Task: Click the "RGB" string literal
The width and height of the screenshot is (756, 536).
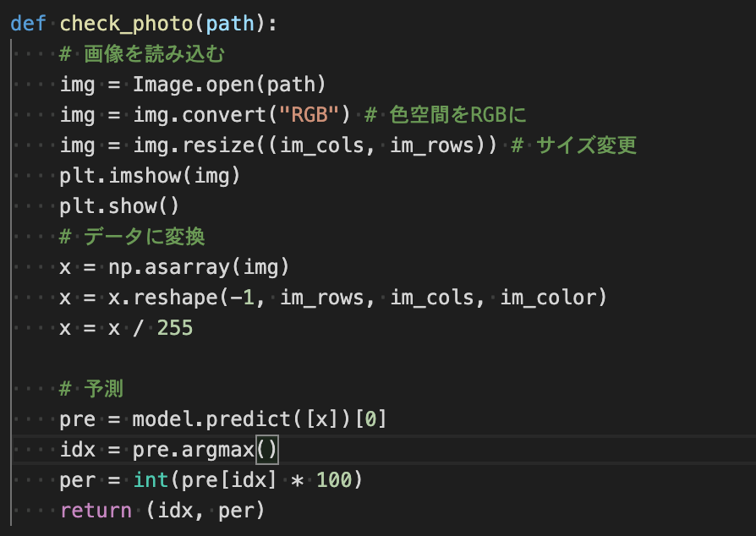Action: coord(309,115)
